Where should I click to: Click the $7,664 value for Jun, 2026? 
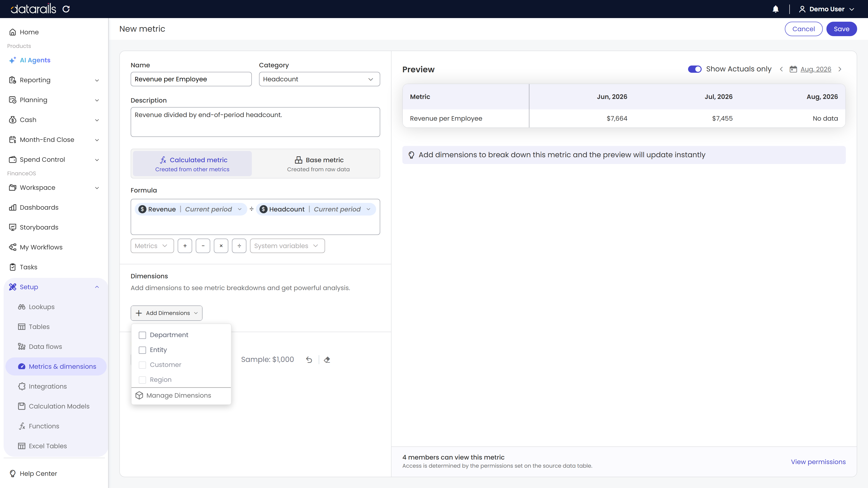[617, 119]
